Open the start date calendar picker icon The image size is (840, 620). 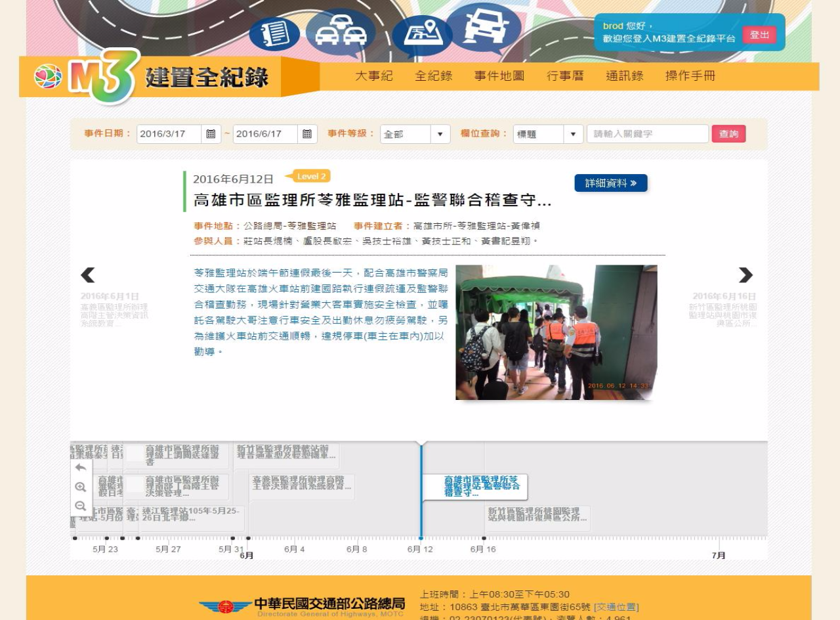(211, 134)
